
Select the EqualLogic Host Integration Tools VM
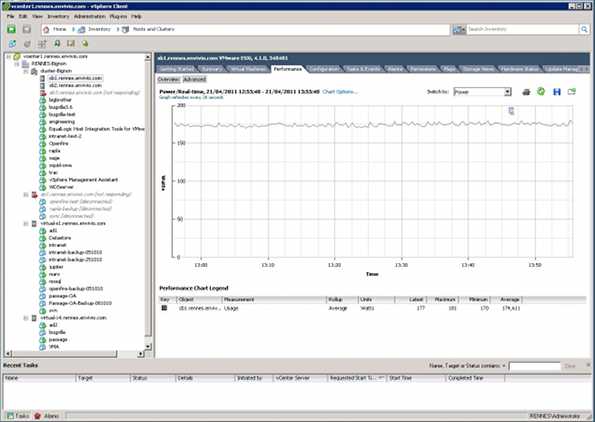tap(96, 129)
